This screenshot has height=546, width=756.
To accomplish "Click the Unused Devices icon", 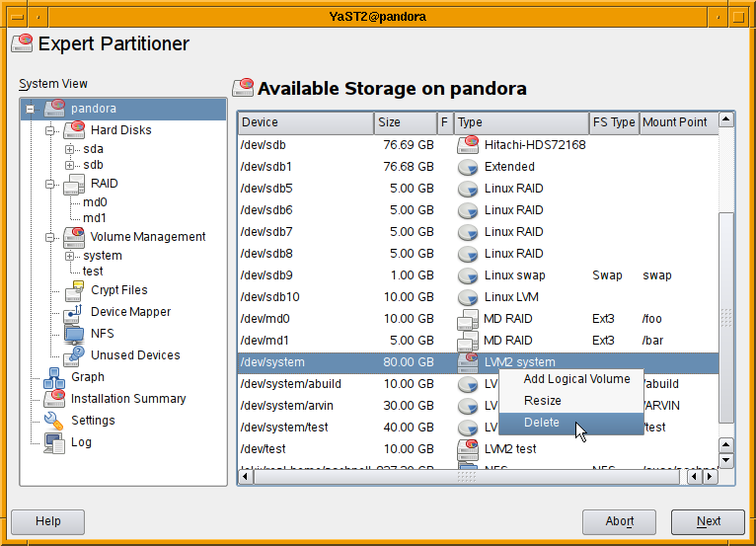I will point(74,355).
